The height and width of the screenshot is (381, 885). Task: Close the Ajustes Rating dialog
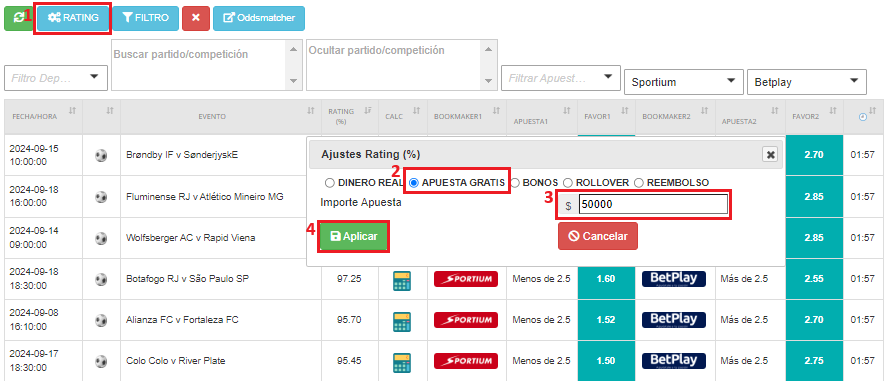pos(770,155)
